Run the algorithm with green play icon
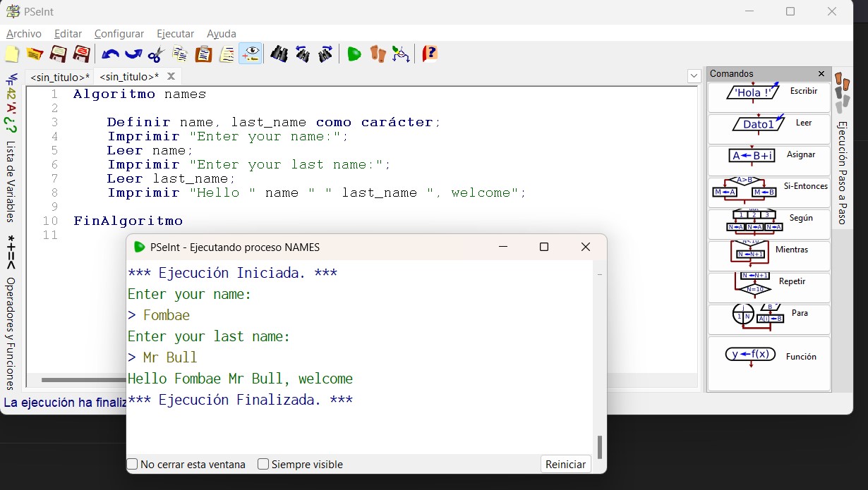 [354, 54]
